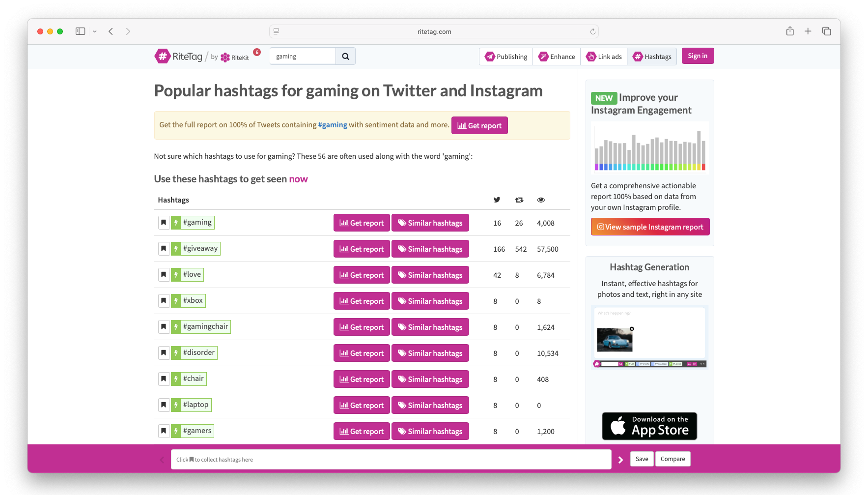Bookmark the #laptop hashtag
Screen dimensions: 868x495
coord(164,405)
